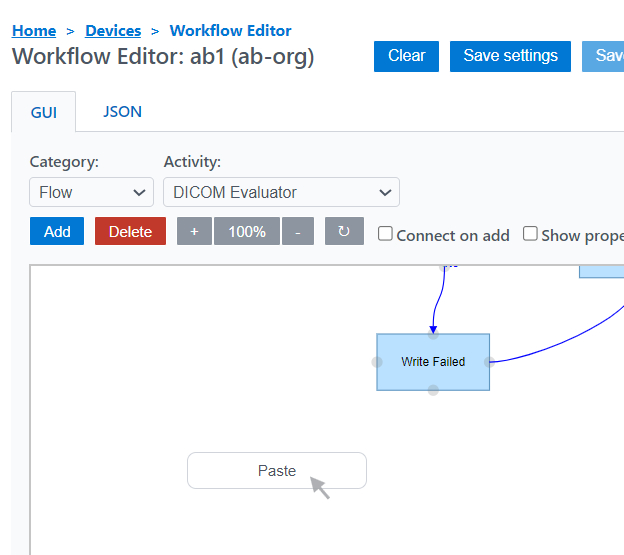Toggle the Show properties checkbox
The image size is (624, 555).
click(530, 234)
